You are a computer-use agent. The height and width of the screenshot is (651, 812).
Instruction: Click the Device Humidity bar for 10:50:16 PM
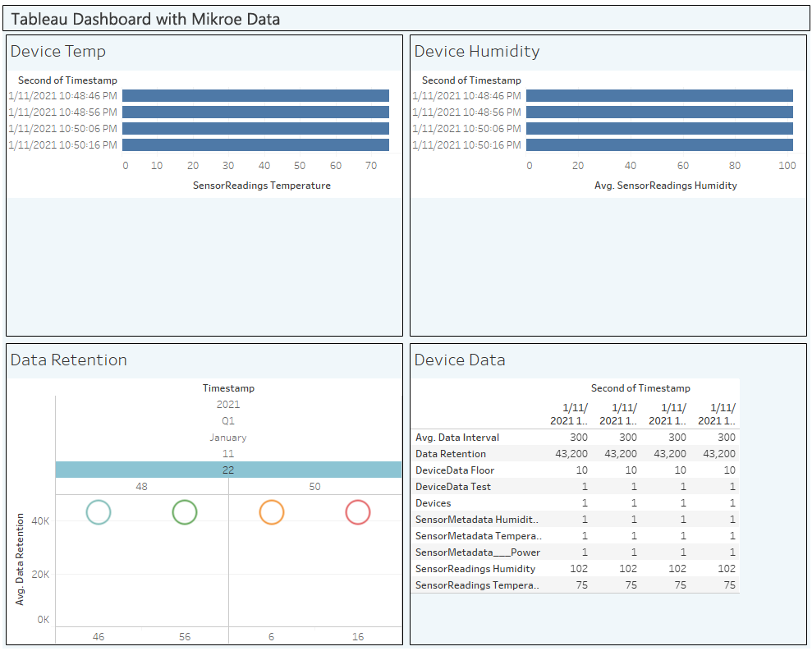pos(660,145)
